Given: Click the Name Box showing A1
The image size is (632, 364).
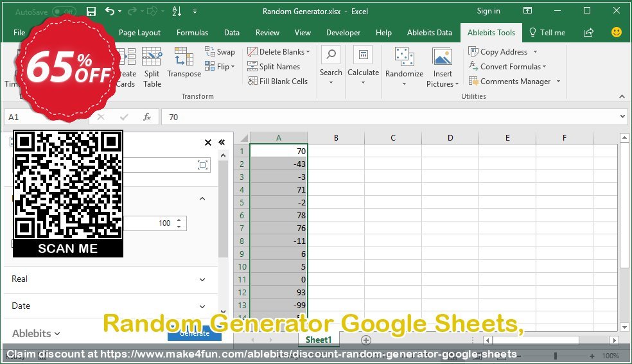Looking at the screenshot, I should pos(36,117).
